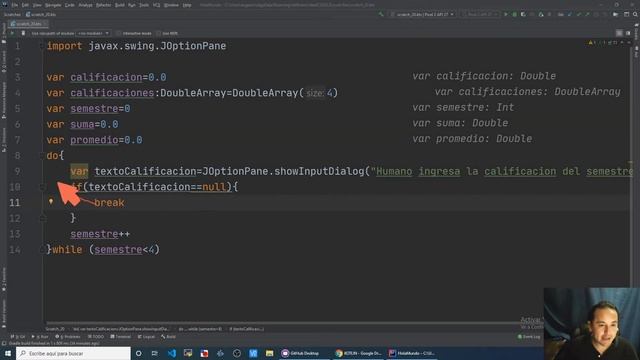Click the Windows Start button
This screenshot has height=360, width=640.
click(x=8, y=353)
